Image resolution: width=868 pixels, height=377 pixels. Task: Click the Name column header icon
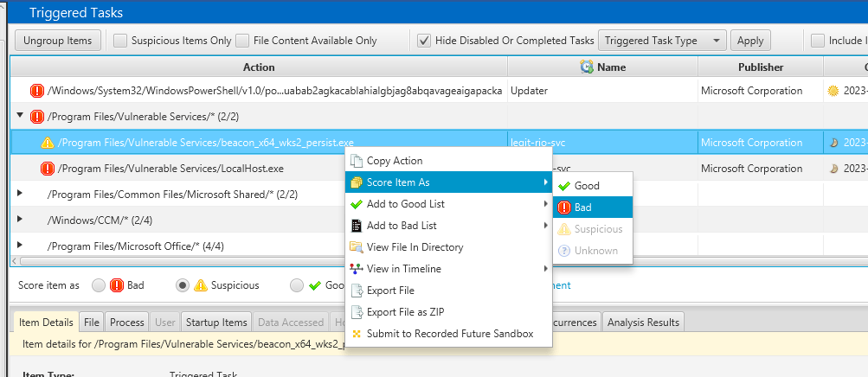pos(586,67)
